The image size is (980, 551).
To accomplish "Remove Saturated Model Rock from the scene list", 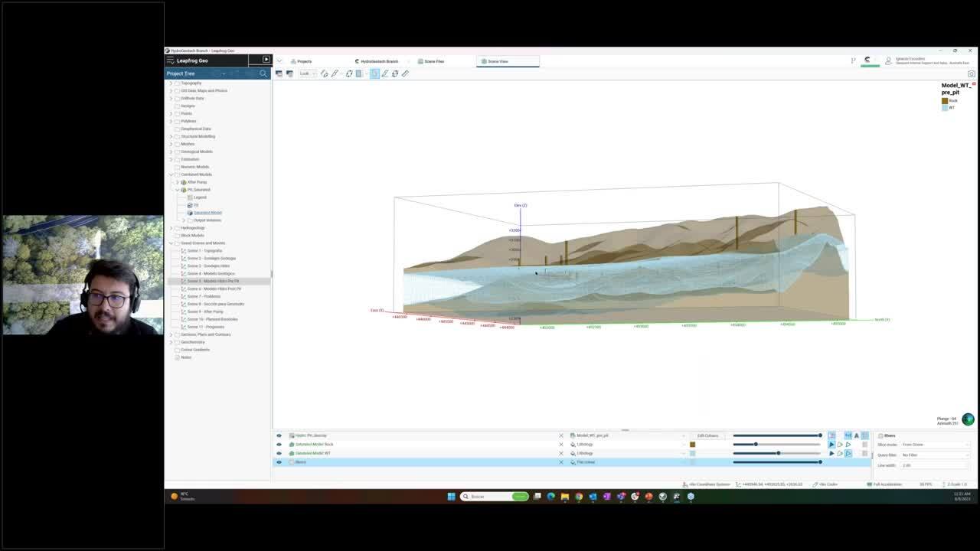I will coord(560,445).
